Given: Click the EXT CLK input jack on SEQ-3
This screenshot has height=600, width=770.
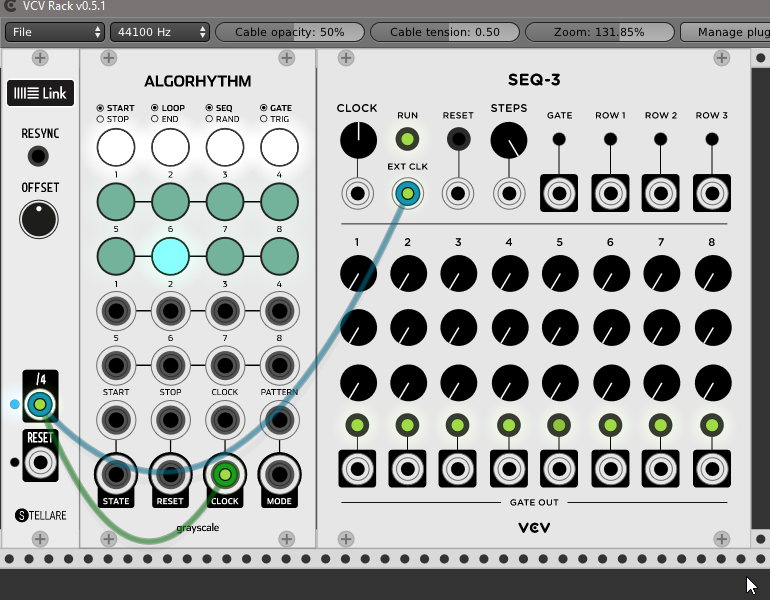Looking at the screenshot, I should click(407, 193).
